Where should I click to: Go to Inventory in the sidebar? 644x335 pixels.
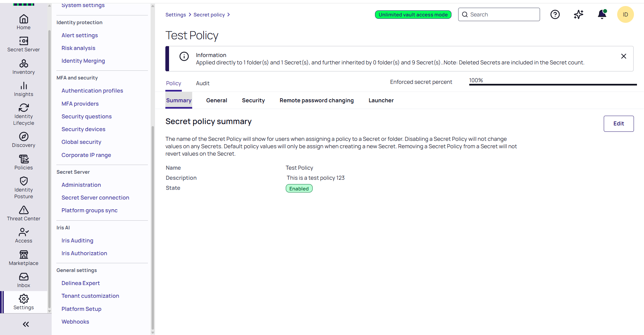(x=23, y=64)
